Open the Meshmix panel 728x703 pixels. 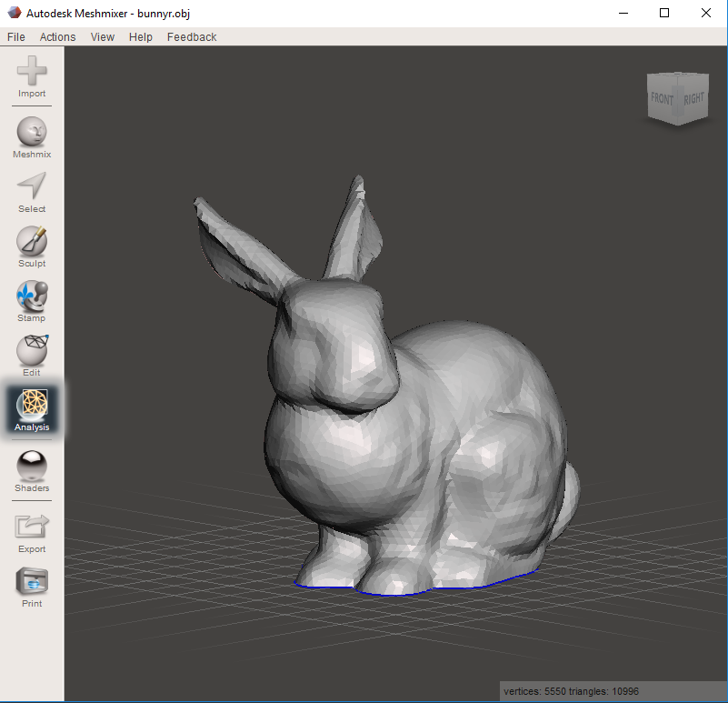coord(32,137)
